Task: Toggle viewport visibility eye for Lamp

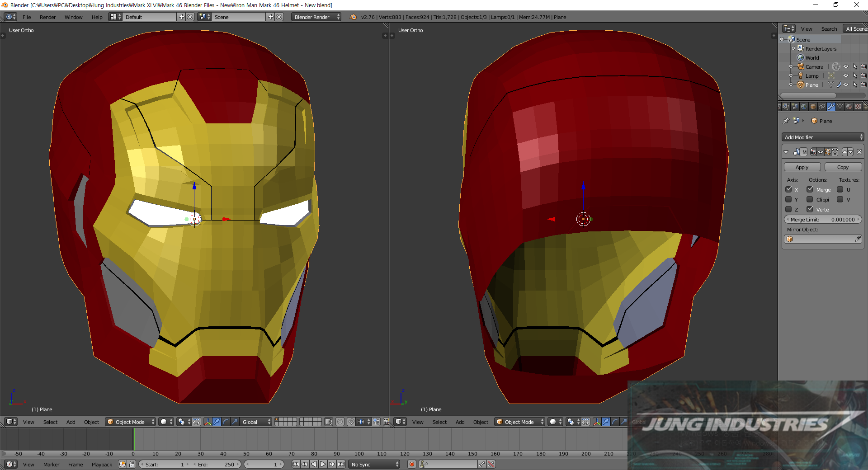Action: pos(846,75)
